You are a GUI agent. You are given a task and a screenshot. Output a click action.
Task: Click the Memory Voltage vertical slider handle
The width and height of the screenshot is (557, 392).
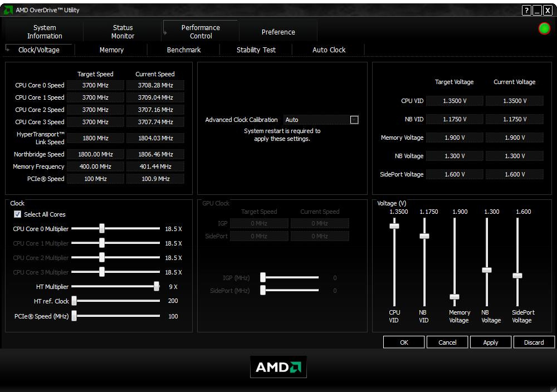(x=455, y=297)
